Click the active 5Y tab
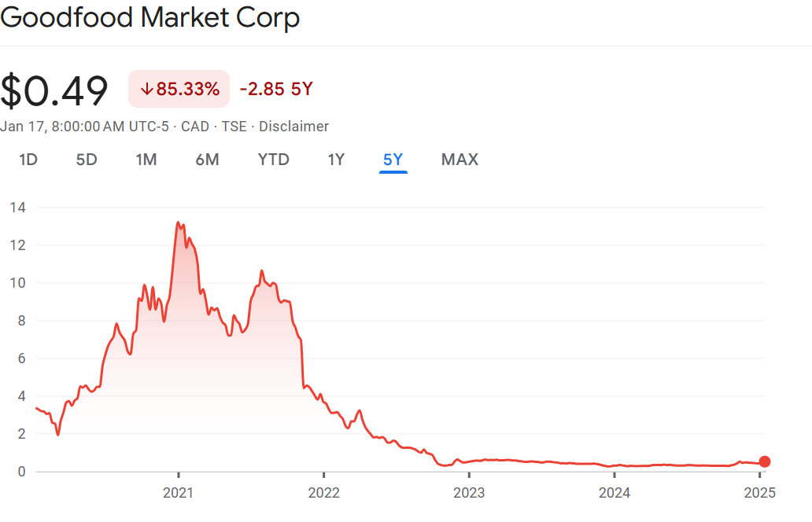This screenshot has height=522, width=812. coord(393,160)
